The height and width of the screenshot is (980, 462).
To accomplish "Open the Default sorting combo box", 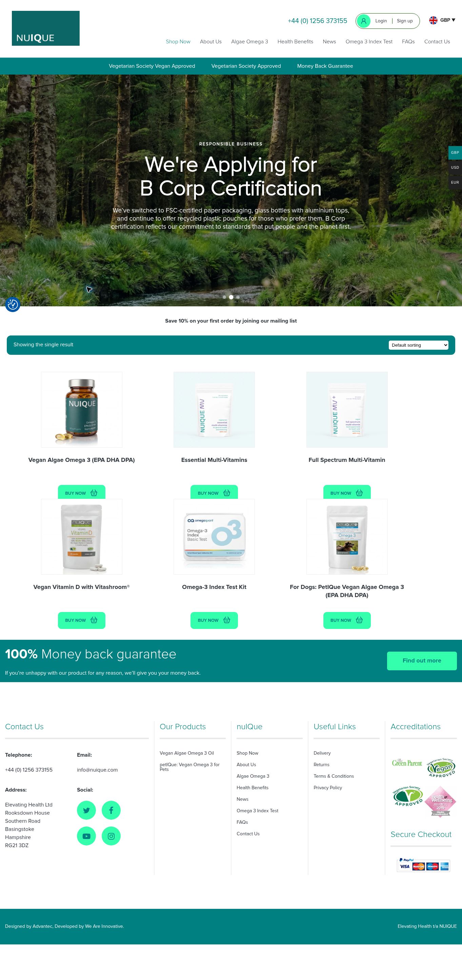I will (418, 345).
